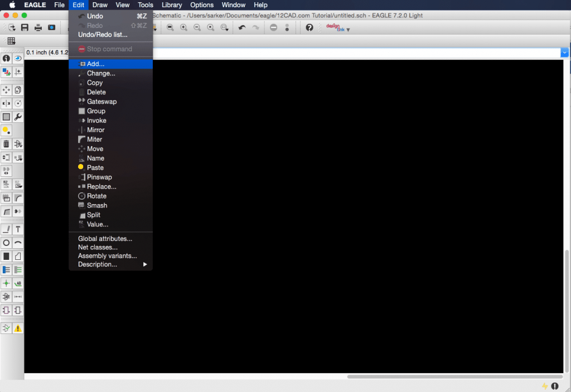Show the errors warning icon at sidebar bottom
The image size is (571, 392).
18,328
